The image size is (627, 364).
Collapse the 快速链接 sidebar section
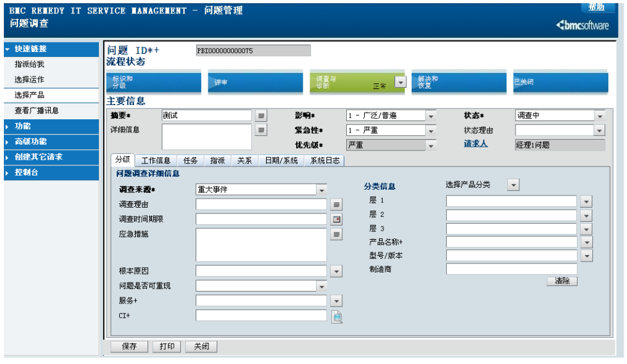(51, 49)
